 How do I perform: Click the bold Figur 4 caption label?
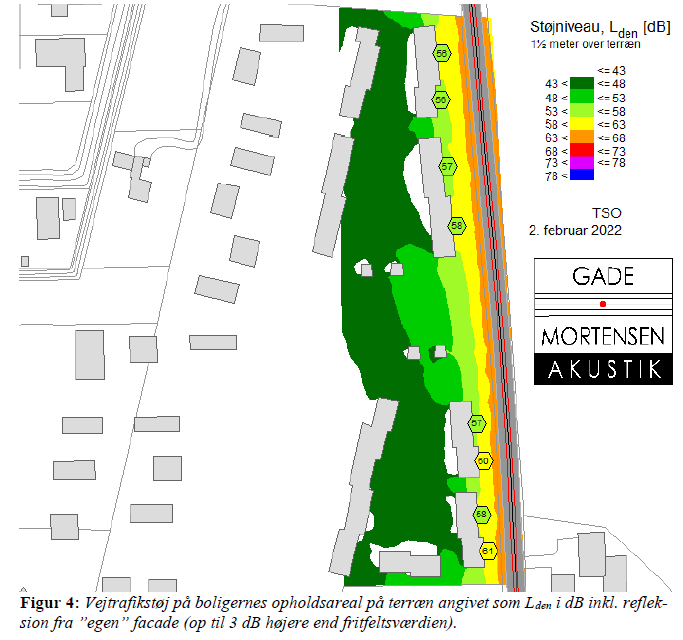click(48, 604)
